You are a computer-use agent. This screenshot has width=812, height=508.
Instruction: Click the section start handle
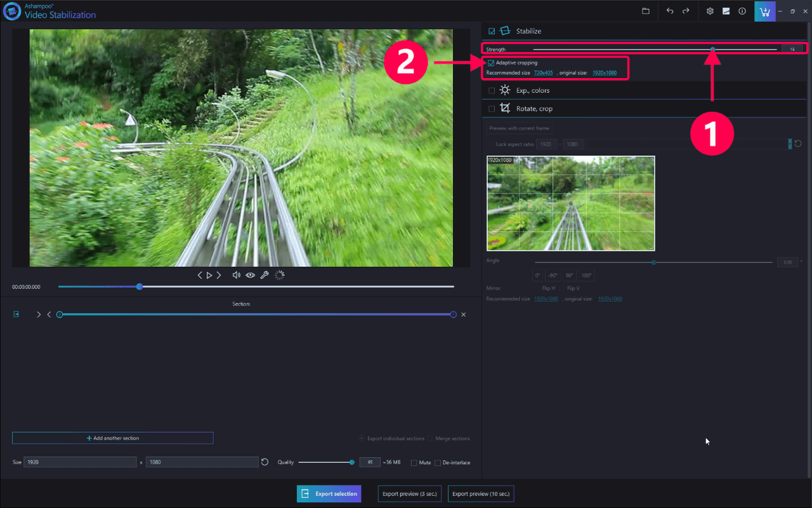(x=60, y=314)
